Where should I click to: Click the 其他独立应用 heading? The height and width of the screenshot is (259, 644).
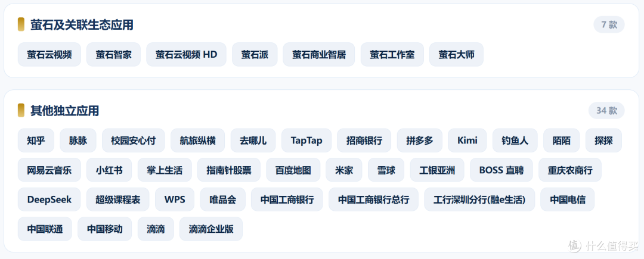click(x=64, y=111)
